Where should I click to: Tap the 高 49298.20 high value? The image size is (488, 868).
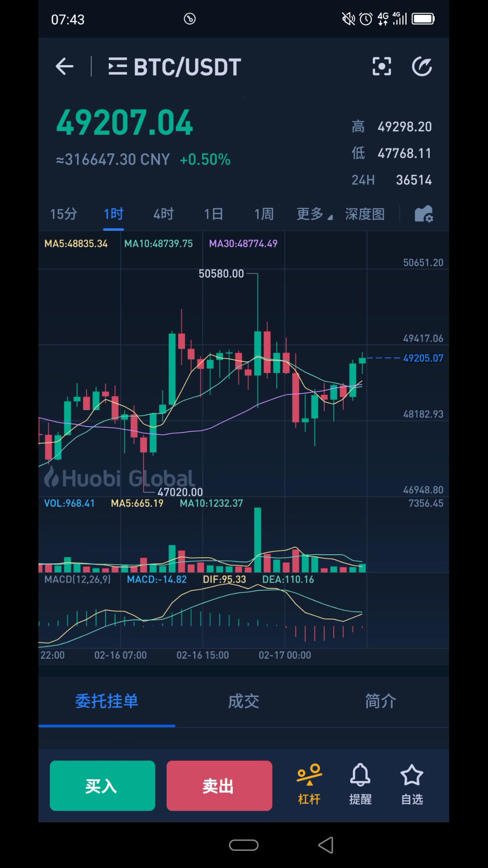click(x=392, y=127)
